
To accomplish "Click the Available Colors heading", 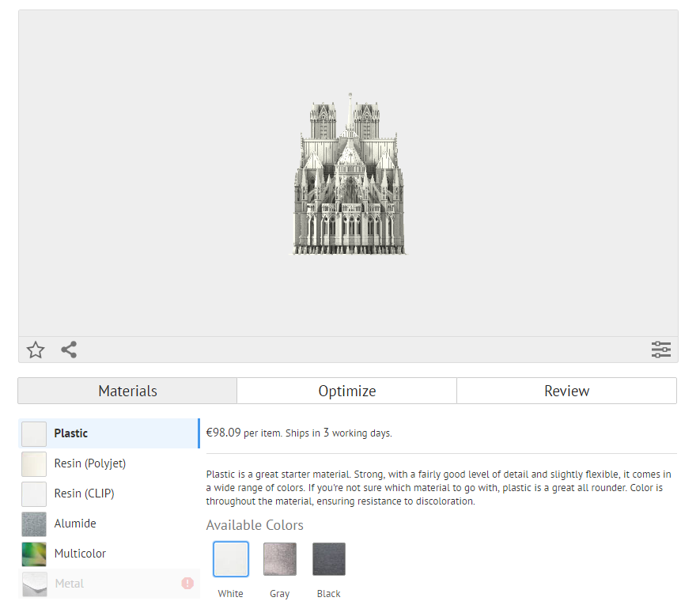I will (255, 525).
